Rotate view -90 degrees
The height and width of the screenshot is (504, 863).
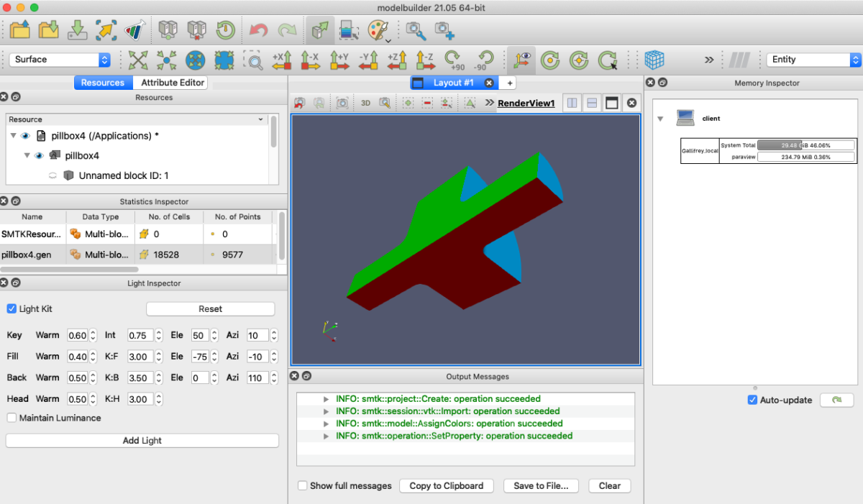(483, 60)
